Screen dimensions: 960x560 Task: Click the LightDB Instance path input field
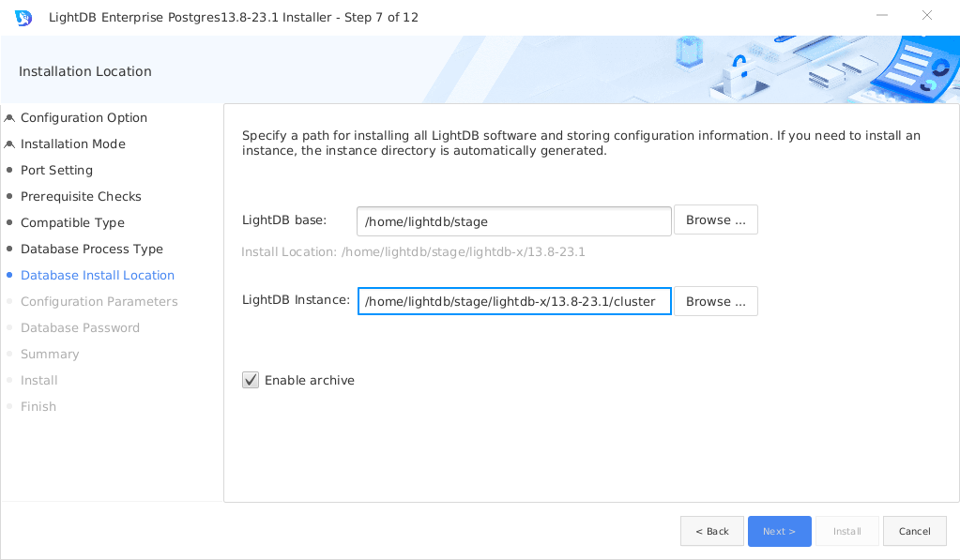point(514,301)
